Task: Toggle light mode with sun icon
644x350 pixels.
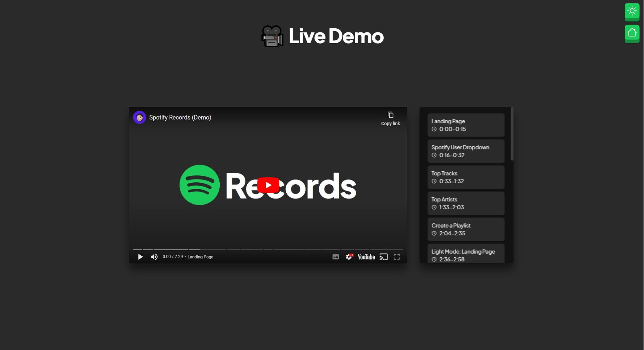Action: click(632, 11)
